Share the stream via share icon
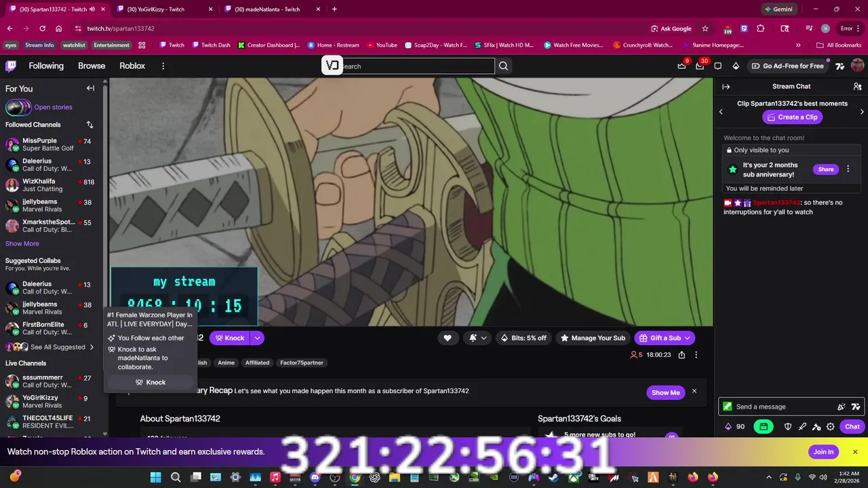The image size is (868, 488). coord(682,354)
